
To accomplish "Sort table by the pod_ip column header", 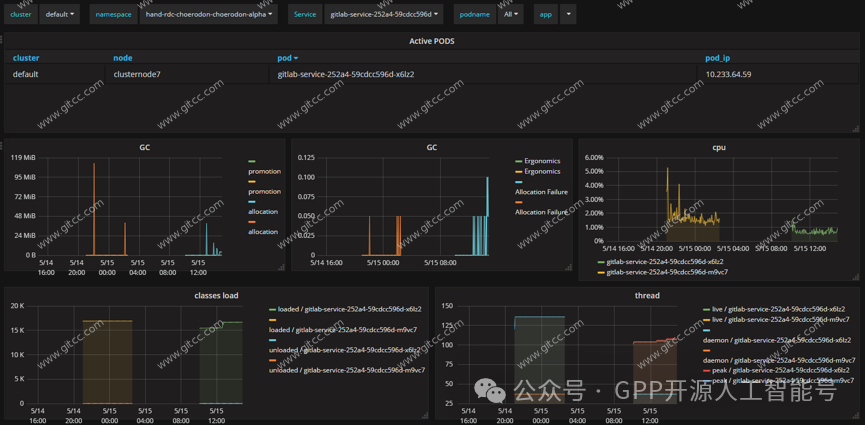I will coord(718,58).
